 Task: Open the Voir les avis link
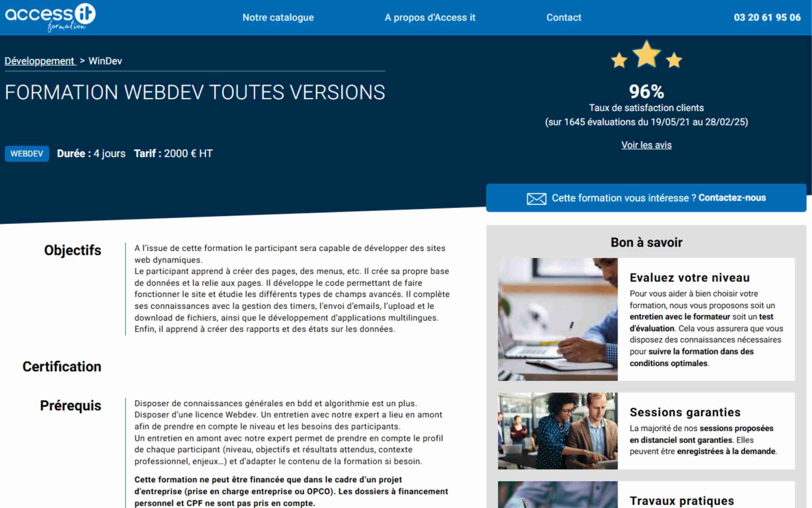coord(646,145)
